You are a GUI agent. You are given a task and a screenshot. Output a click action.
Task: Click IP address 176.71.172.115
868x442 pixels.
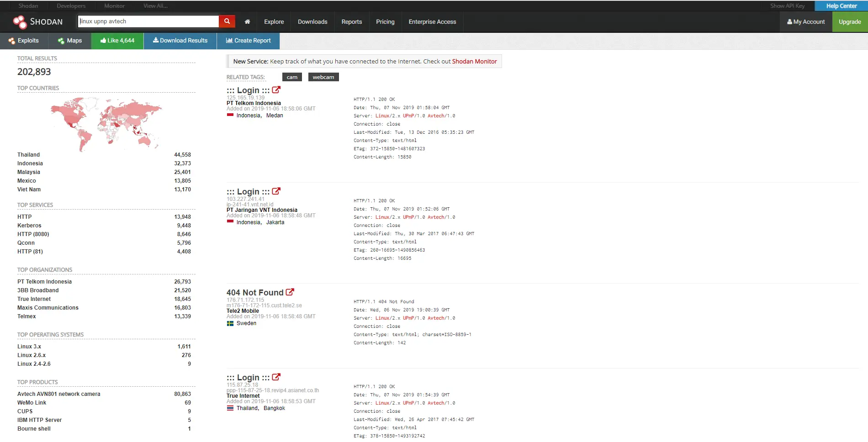245,300
